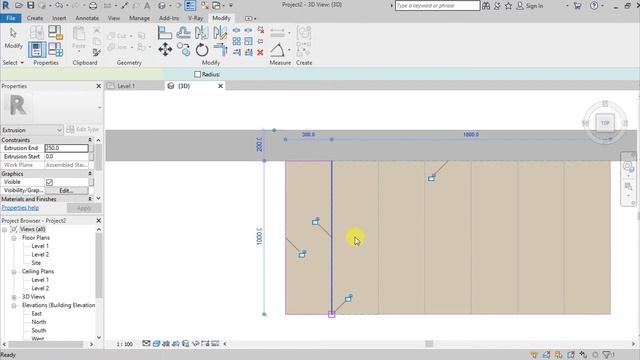This screenshot has width=640, height=360.
Task: Collapse the Elevations tree node
Action: tap(14, 306)
